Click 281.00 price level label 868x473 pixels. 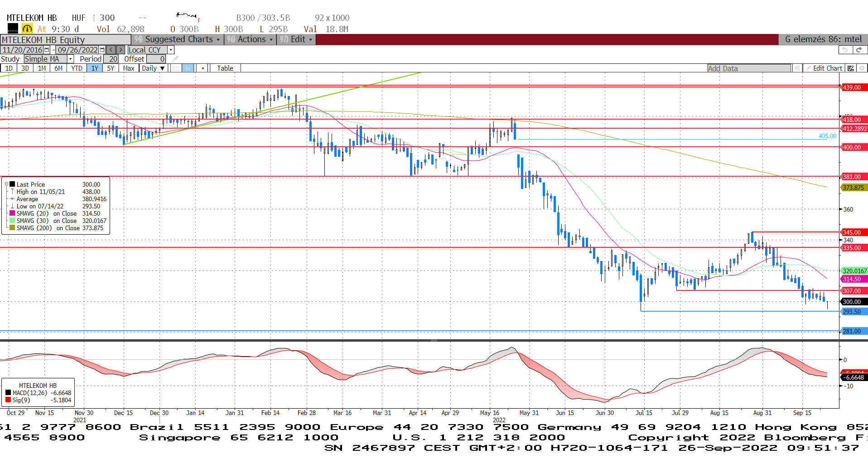tap(854, 331)
